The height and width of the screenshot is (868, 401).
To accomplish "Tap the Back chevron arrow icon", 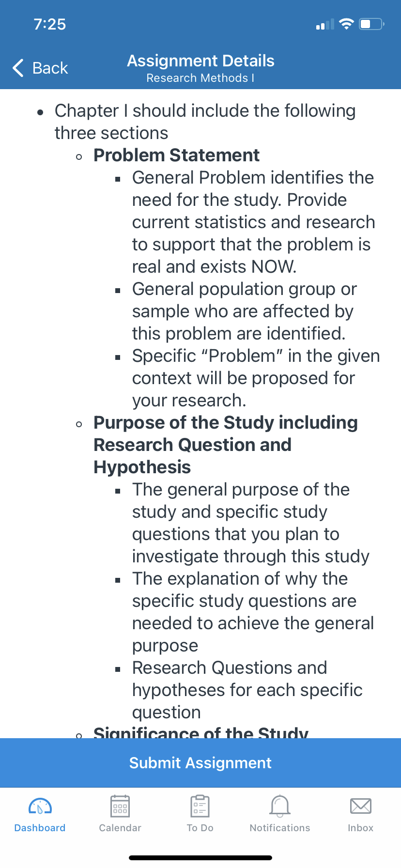I will point(18,68).
